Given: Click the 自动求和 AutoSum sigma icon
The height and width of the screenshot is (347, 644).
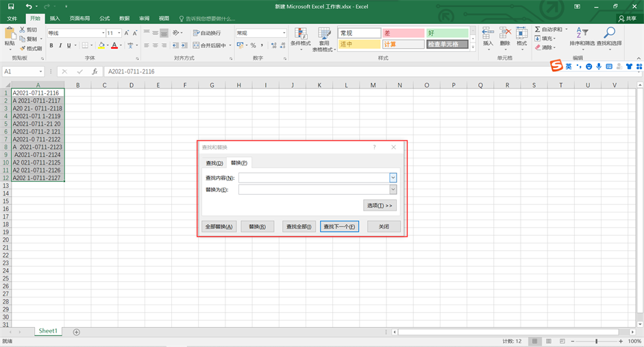Looking at the screenshot, I should (538, 29).
